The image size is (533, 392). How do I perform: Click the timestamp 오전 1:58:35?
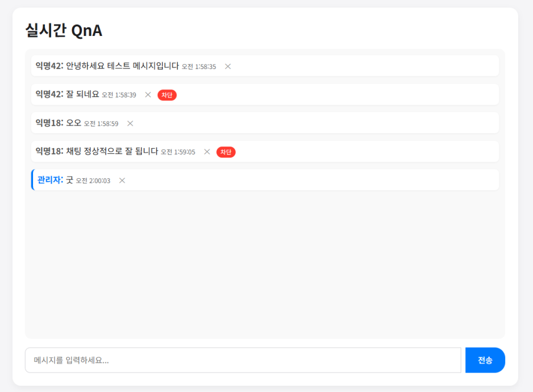(199, 67)
